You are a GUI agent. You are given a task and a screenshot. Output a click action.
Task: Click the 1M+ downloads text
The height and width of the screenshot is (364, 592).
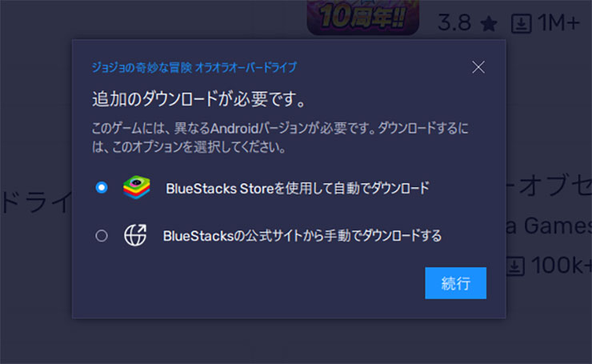(558, 23)
